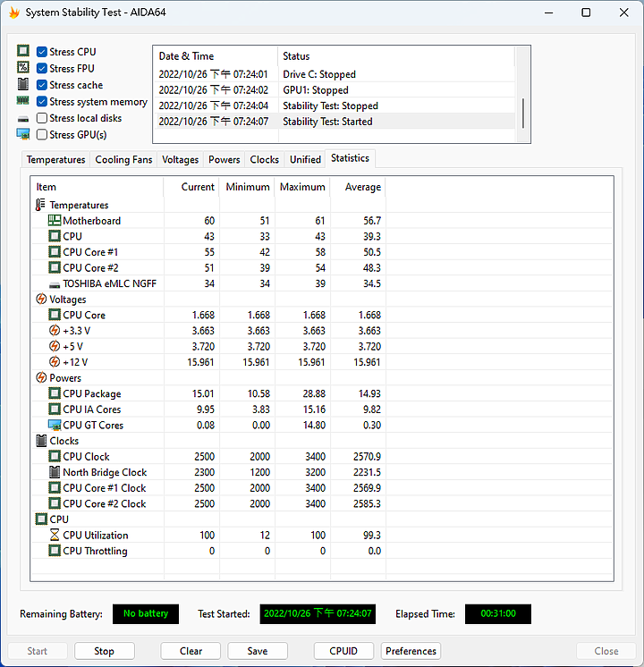Image resolution: width=644 pixels, height=667 pixels.
Task: Click the percent icon beside Stress FPU
Action: click(x=23, y=68)
